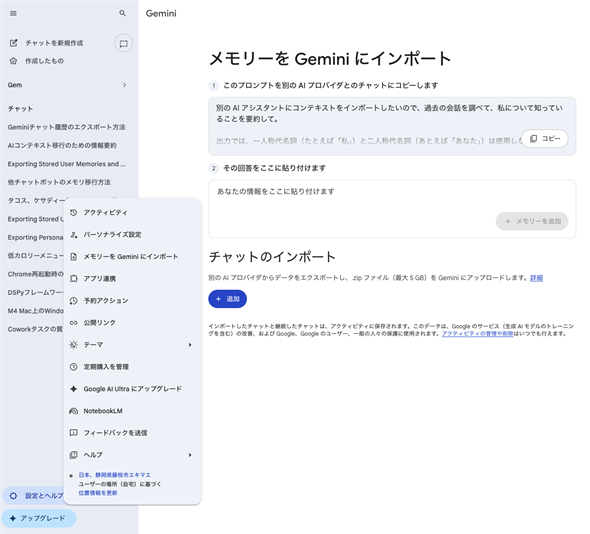Click the paste-your-info text area
The image size is (590, 534).
pyautogui.click(x=392, y=209)
